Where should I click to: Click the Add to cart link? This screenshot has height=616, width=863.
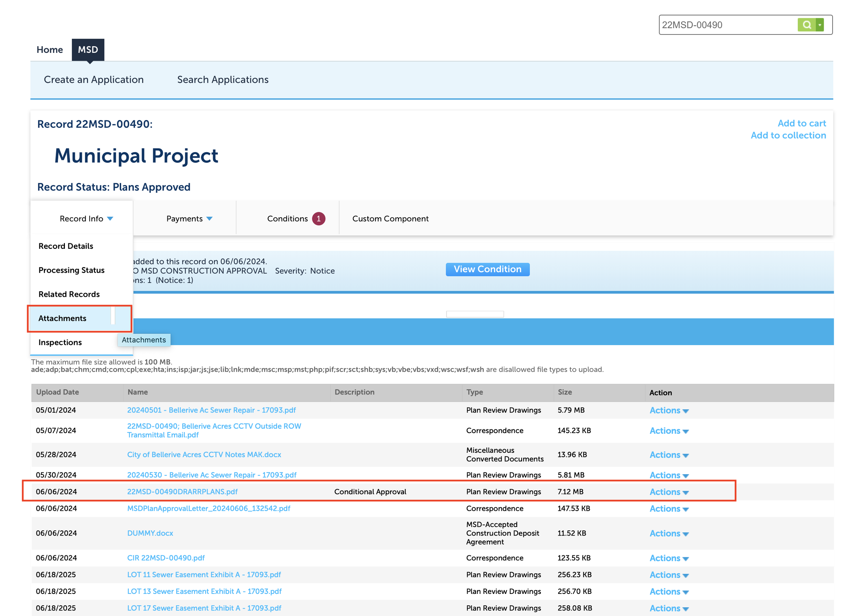pyautogui.click(x=801, y=123)
